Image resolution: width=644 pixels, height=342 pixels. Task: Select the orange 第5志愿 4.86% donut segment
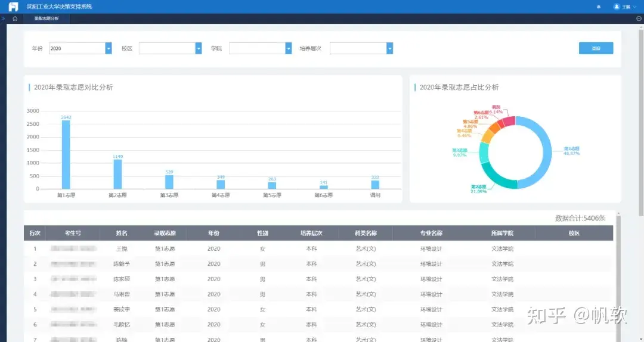(494, 128)
